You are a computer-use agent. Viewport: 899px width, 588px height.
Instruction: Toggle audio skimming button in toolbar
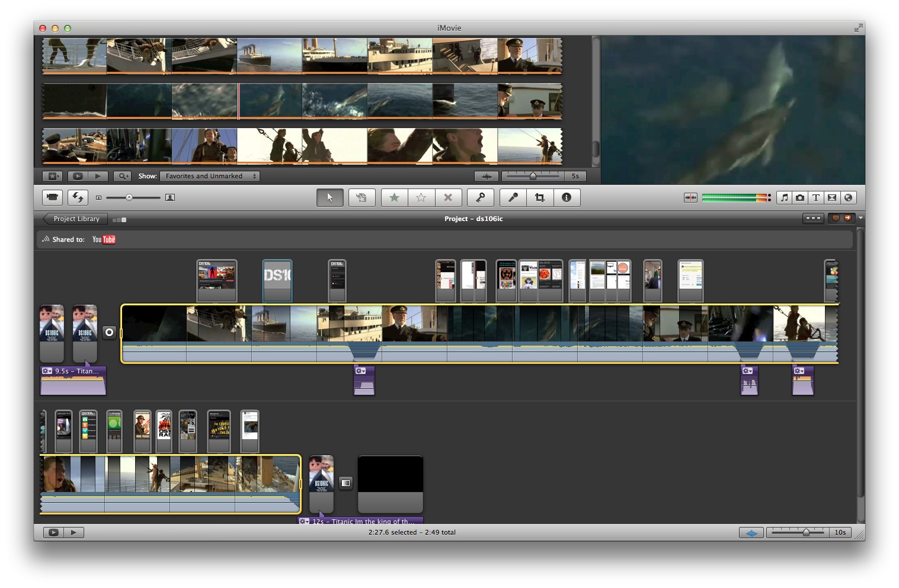pyautogui.click(x=690, y=197)
